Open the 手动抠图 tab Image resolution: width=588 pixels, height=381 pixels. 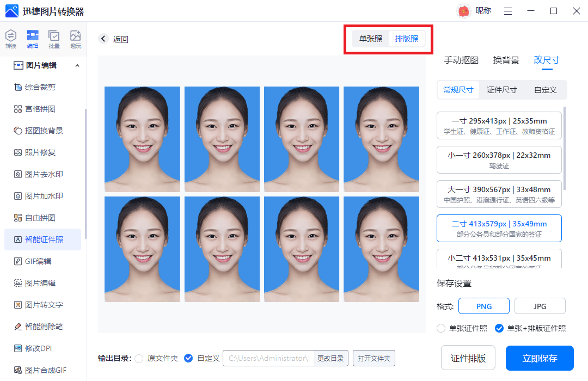point(461,60)
